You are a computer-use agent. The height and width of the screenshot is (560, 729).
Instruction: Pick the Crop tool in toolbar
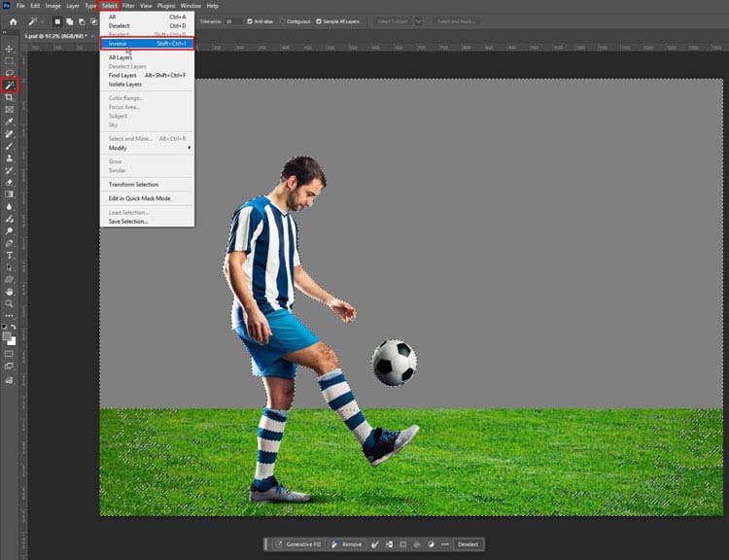coord(10,97)
